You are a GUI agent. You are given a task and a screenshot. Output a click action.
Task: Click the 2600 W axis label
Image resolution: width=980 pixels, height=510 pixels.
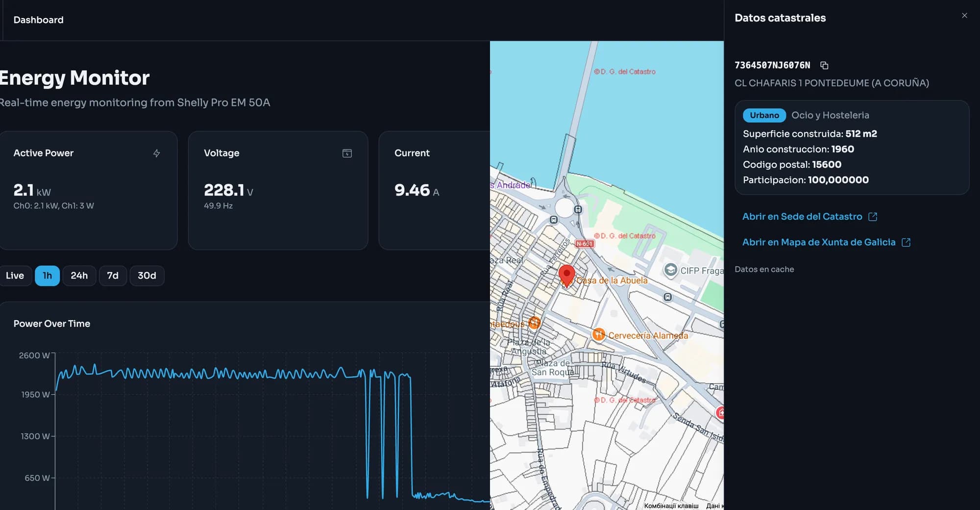coord(34,356)
